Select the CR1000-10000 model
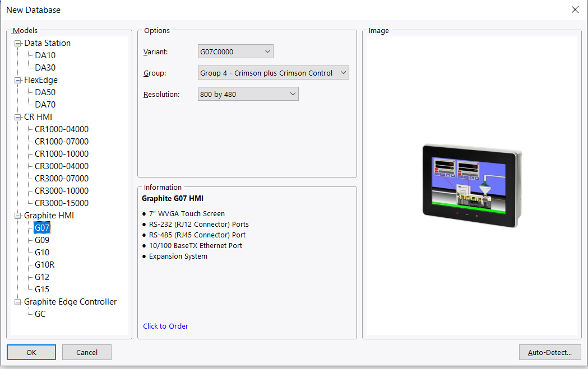Screen dimensions: 588x369 coord(62,154)
